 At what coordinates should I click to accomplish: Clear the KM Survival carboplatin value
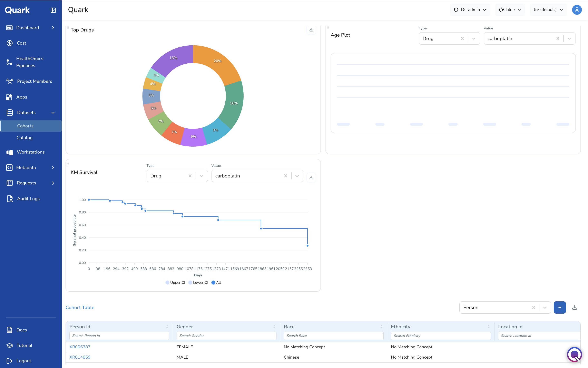[x=285, y=176]
